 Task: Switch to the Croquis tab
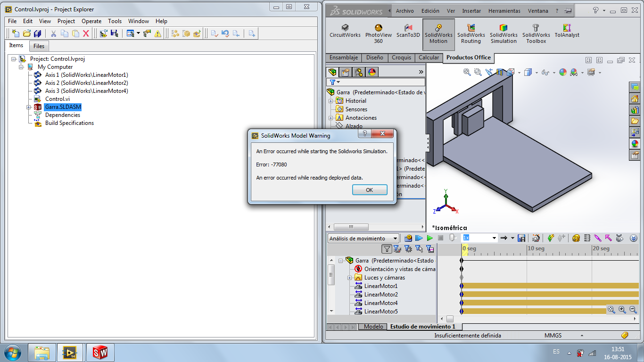[401, 58]
